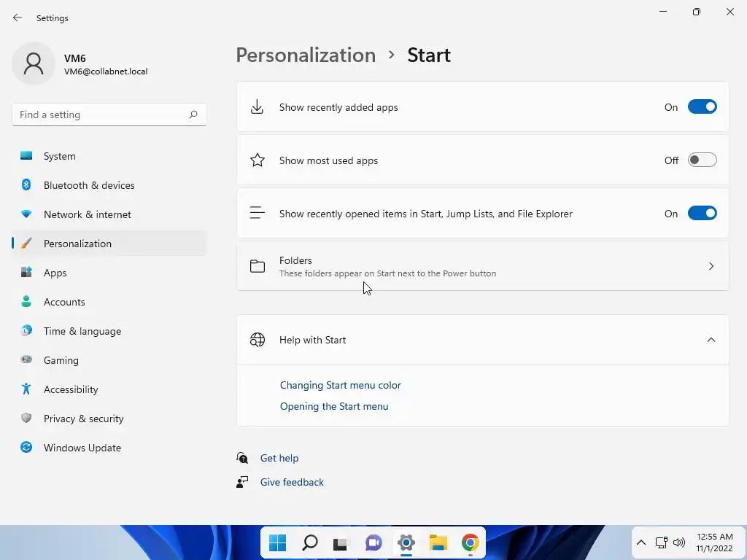Select System in sidebar
747x560 pixels.
coord(109,156)
